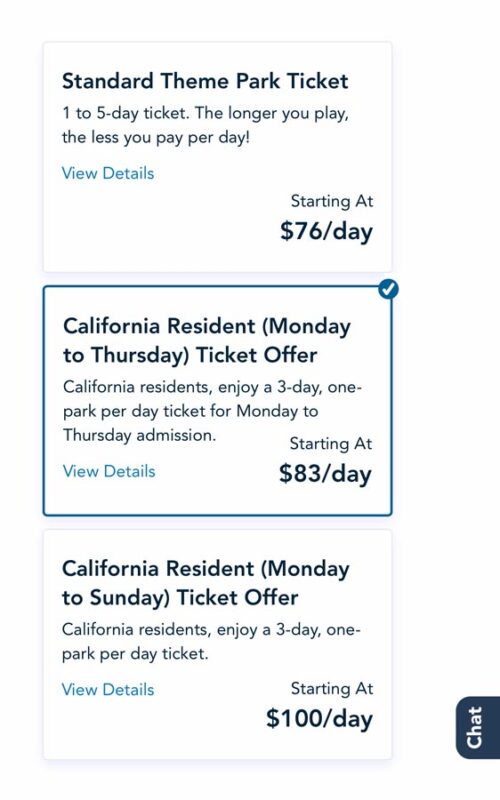Click the Standard Theme Park Ticket heading
The height and width of the screenshot is (800, 500).
[x=205, y=81]
